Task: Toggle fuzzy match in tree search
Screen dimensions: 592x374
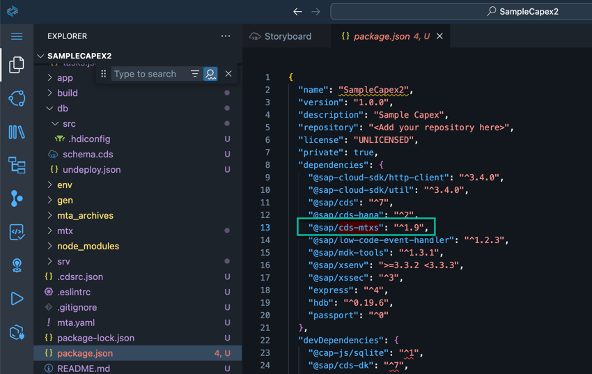Action: pos(210,74)
